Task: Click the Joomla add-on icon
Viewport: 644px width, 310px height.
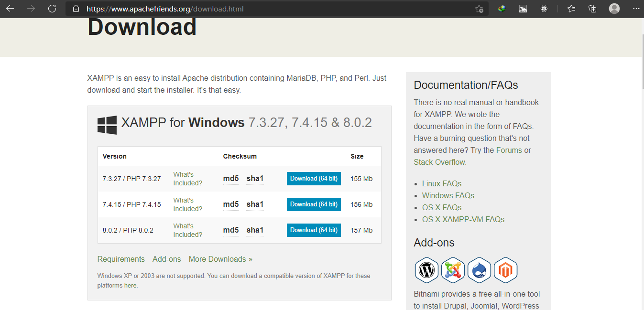Action: (453, 271)
